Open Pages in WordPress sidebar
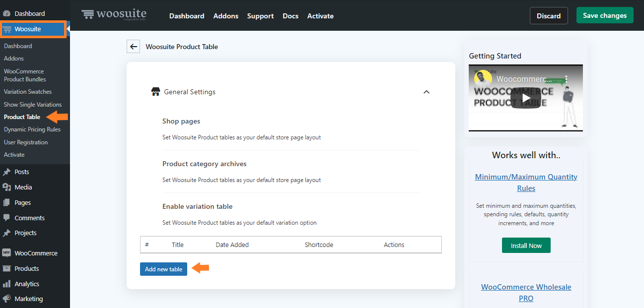 click(x=23, y=203)
